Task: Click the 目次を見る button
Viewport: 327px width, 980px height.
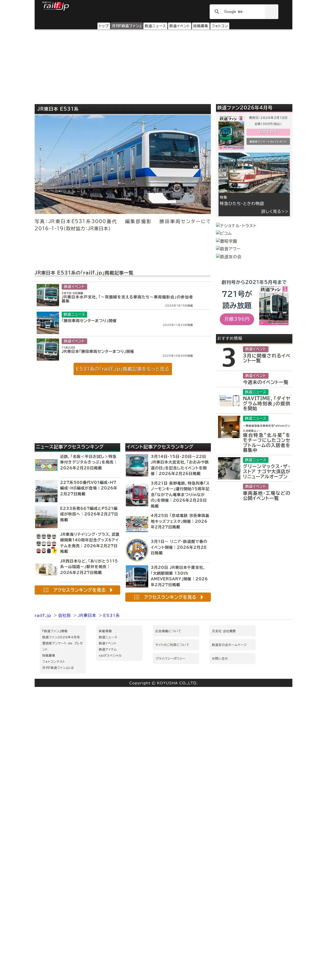Action: click(268, 132)
